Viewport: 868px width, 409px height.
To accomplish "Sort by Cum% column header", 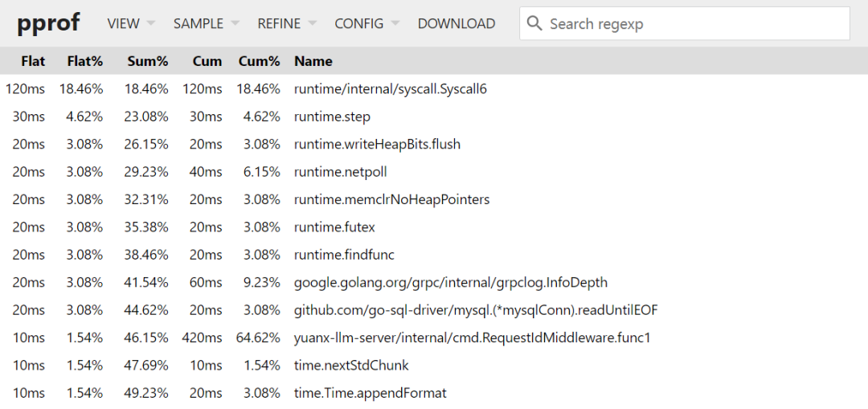I will 259,61.
